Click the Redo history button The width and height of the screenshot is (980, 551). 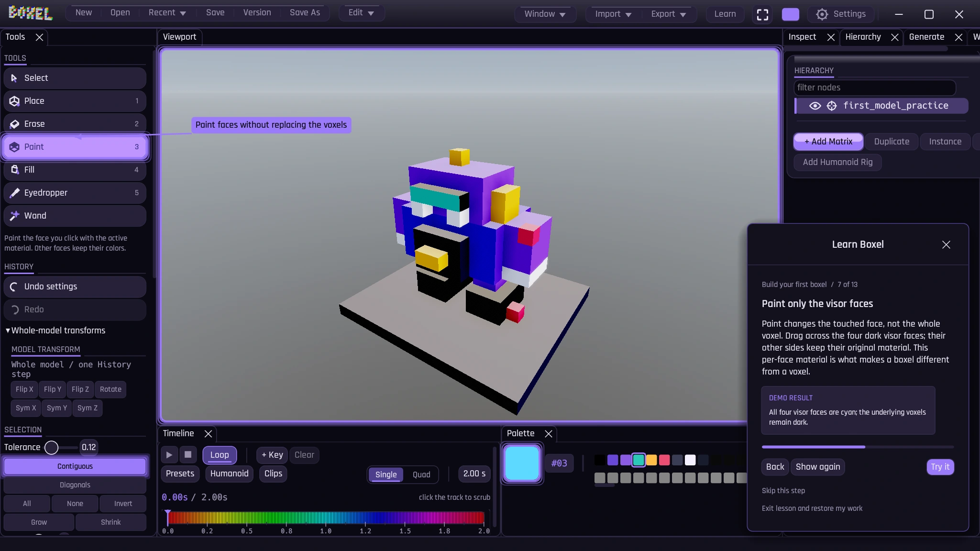[x=75, y=309]
